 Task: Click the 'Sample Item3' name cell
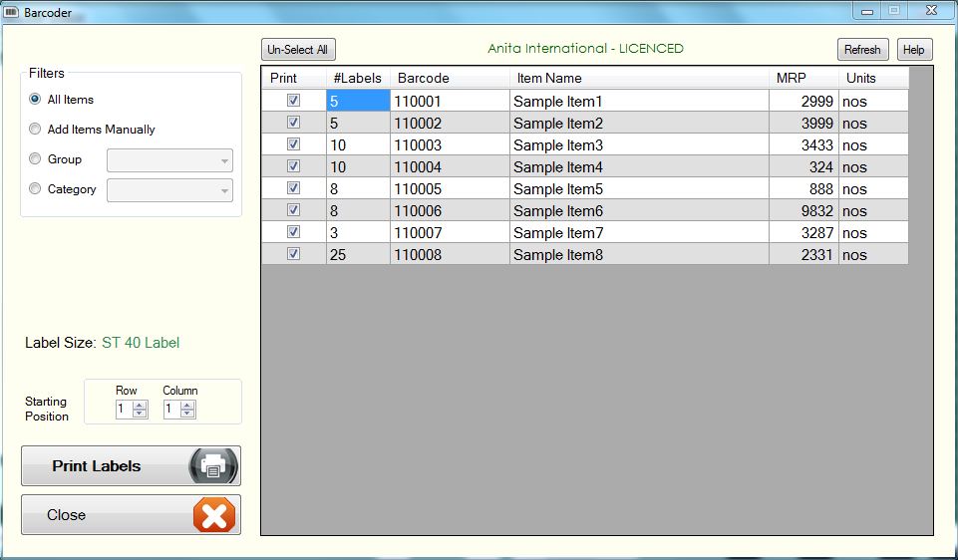[x=639, y=144]
